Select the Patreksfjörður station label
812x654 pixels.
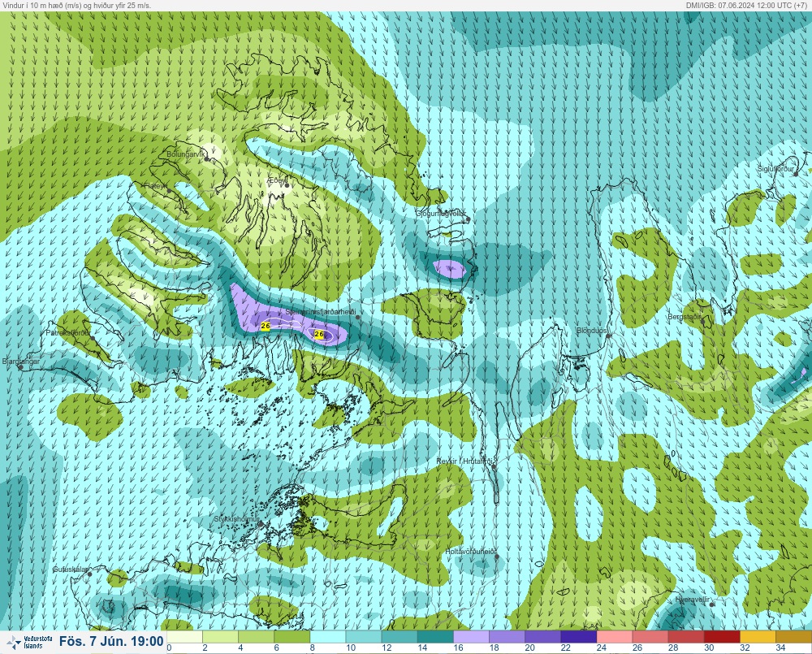pos(68,333)
